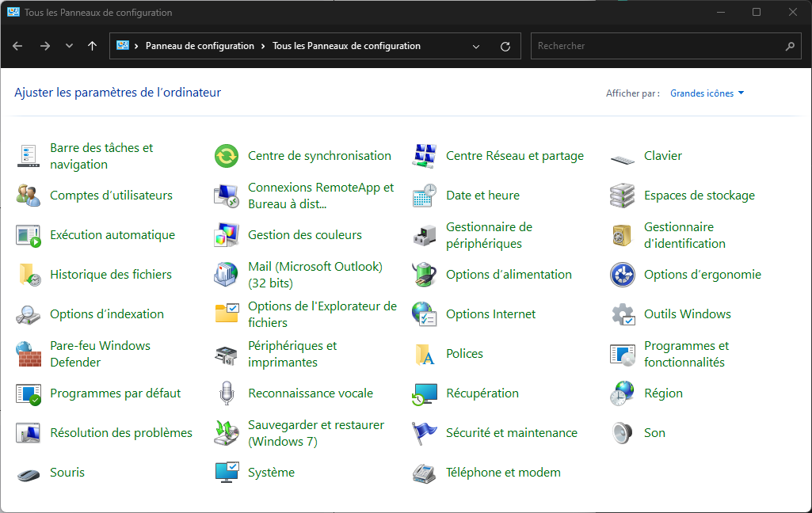The image size is (812, 513).
Task: Open the Clavier link
Action: click(x=663, y=156)
